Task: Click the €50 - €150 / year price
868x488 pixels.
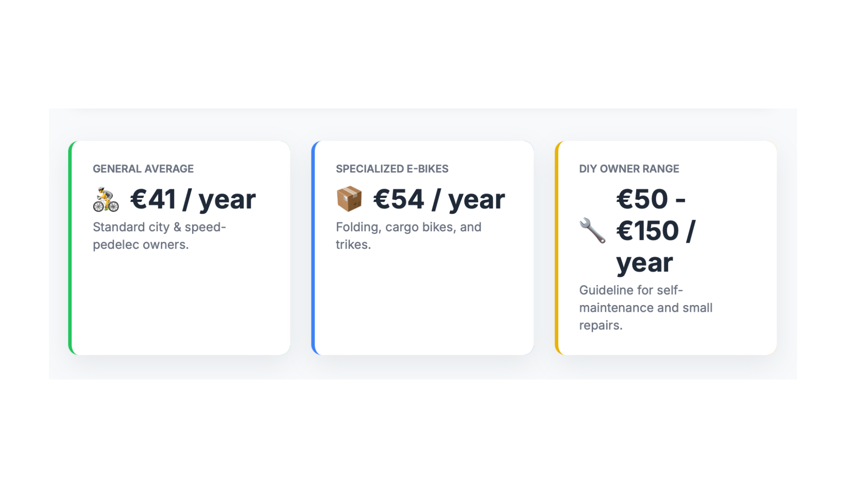Action: [656, 230]
